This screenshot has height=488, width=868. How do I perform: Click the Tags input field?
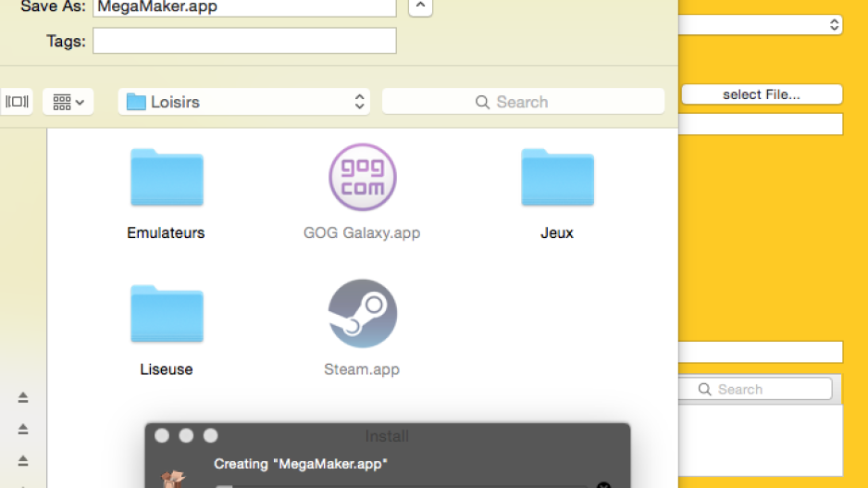point(244,41)
